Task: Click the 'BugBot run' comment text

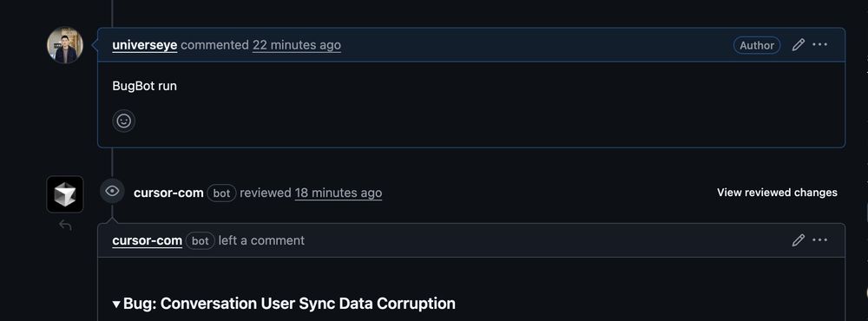Action: pos(144,87)
